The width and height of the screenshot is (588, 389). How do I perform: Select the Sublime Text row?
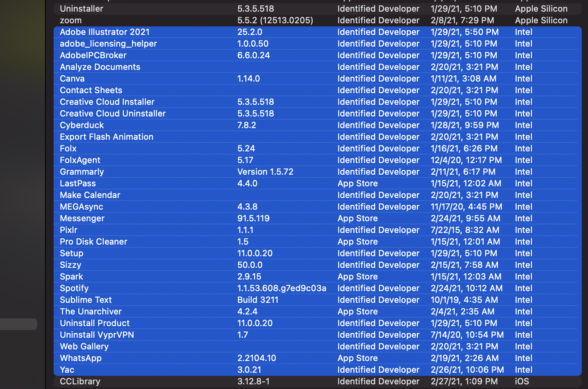pyautogui.click(x=318, y=300)
